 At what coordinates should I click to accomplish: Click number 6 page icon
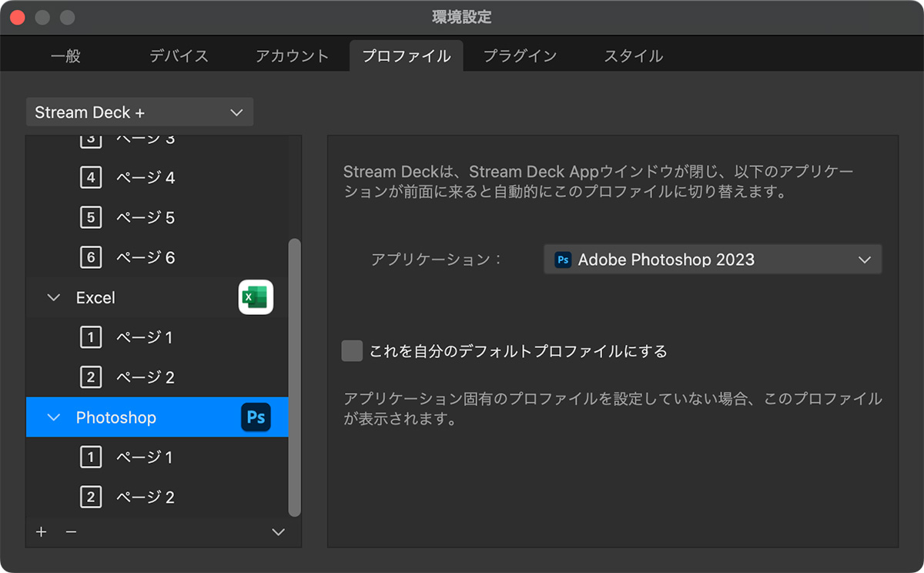point(91,257)
